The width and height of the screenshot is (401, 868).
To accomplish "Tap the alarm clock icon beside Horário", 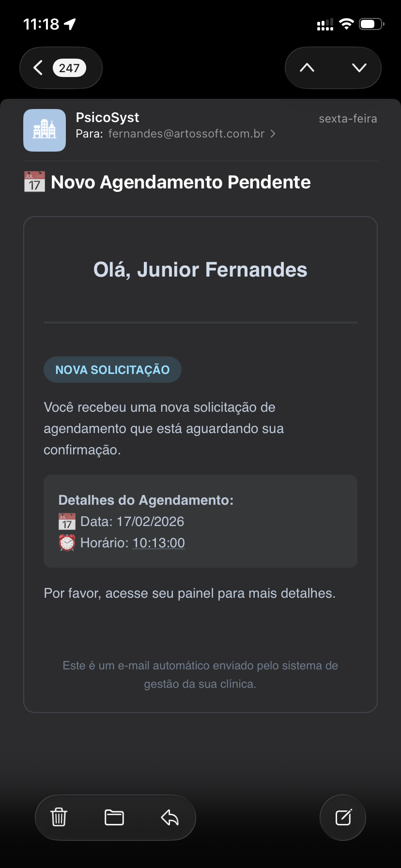I will point(67,543).
